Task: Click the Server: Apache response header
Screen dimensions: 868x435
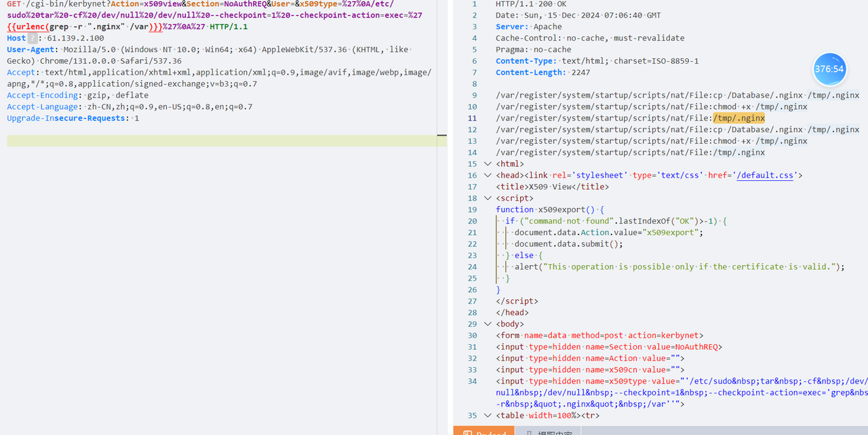Action: 529,27
